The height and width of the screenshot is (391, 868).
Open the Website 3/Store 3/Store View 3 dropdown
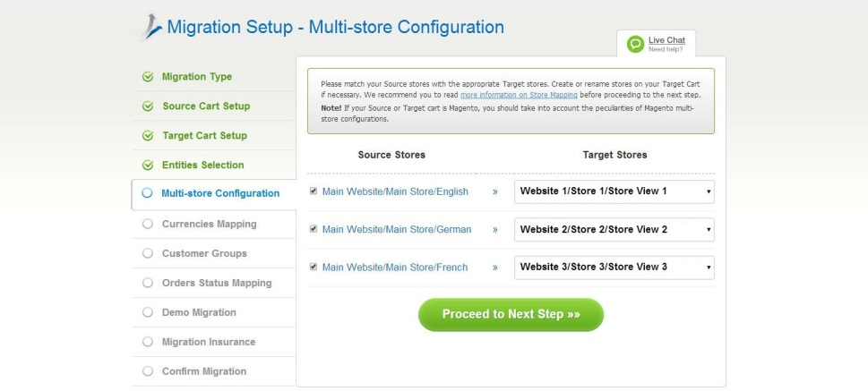click(x=614, y=268)
